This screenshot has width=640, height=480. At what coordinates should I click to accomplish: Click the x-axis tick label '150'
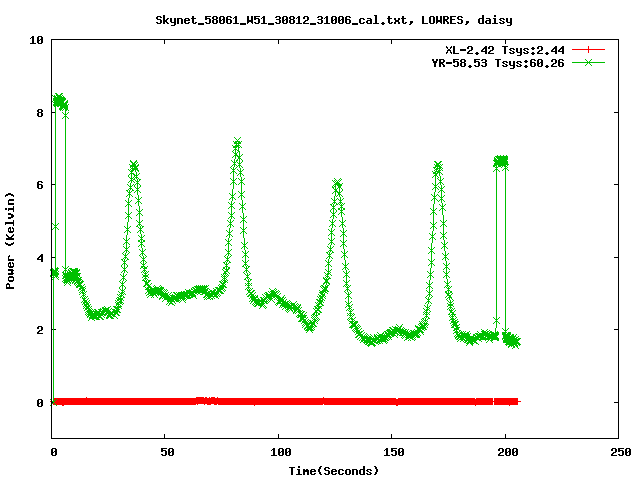pyautogui.click(x=394, y=452)
